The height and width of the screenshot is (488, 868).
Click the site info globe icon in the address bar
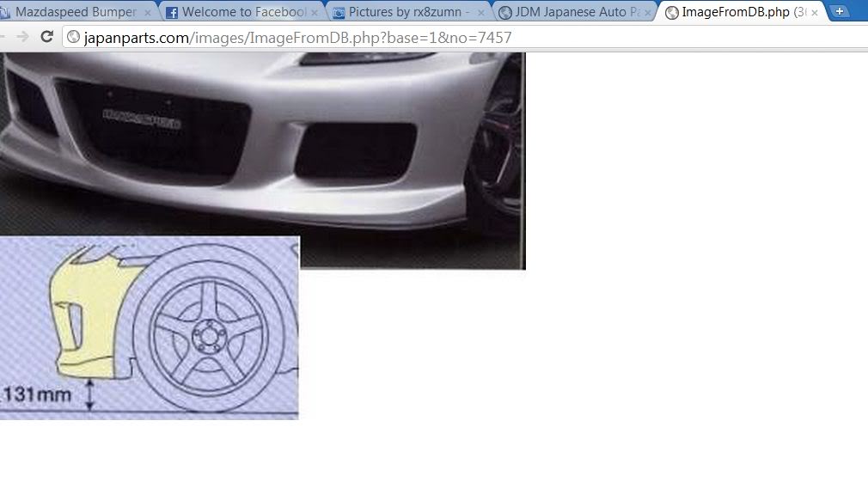pos(74,37)
